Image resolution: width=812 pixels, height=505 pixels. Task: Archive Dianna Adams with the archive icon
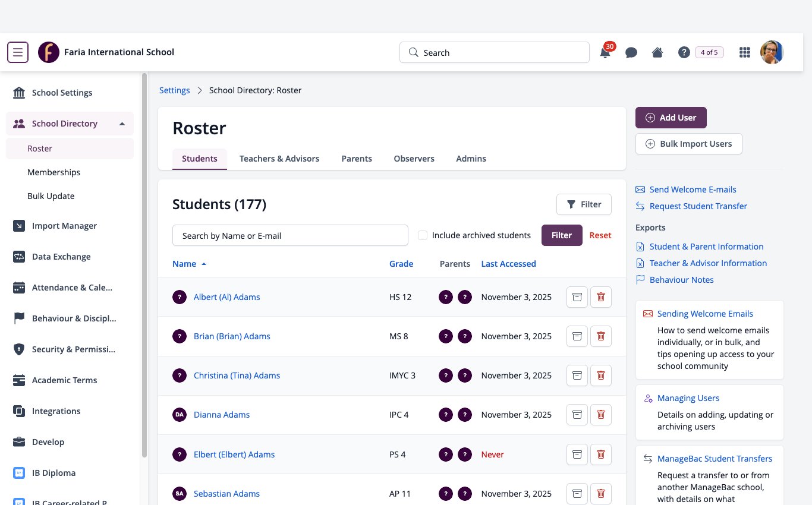(x=577, y=415)
